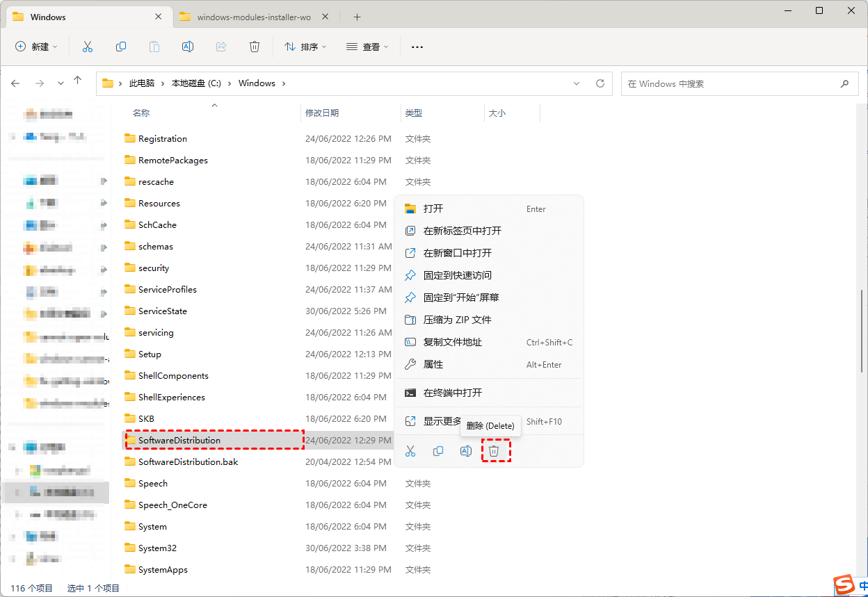Switch to the windows-modules-installer-wo tab

point(253,17)
